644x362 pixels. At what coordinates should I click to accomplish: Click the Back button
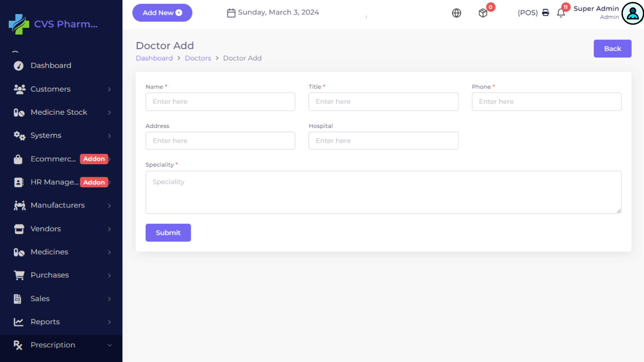point(612,49)
